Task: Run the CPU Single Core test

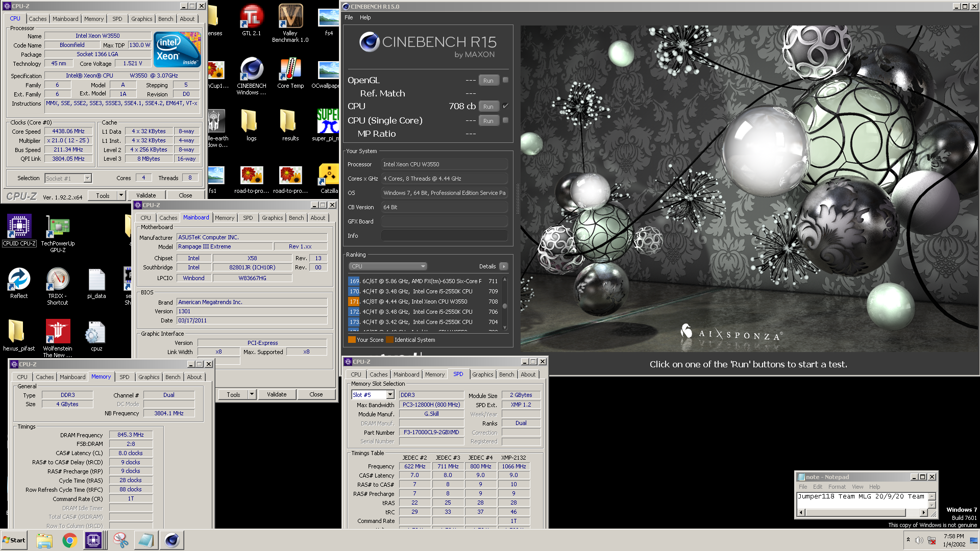Action: 488,121
